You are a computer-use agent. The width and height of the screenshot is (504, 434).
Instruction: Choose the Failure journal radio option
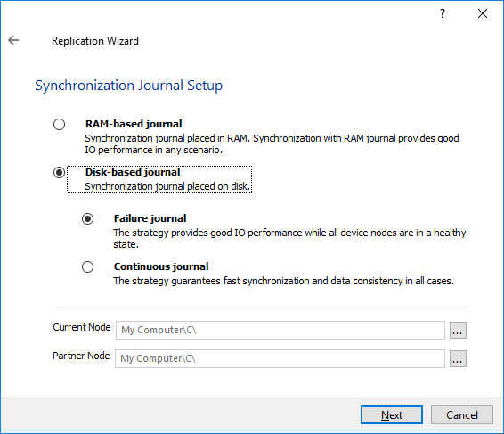point(87,218)
